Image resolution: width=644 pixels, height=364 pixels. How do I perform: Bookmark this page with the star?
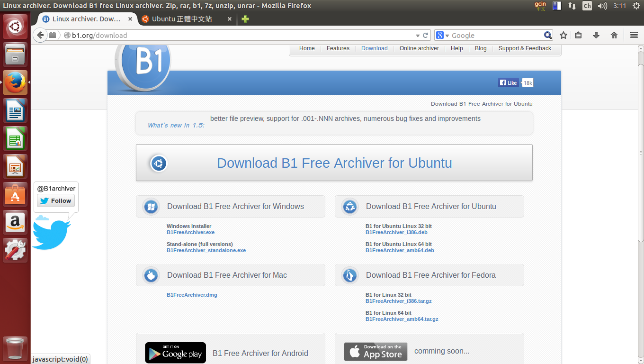coord(563,35)
